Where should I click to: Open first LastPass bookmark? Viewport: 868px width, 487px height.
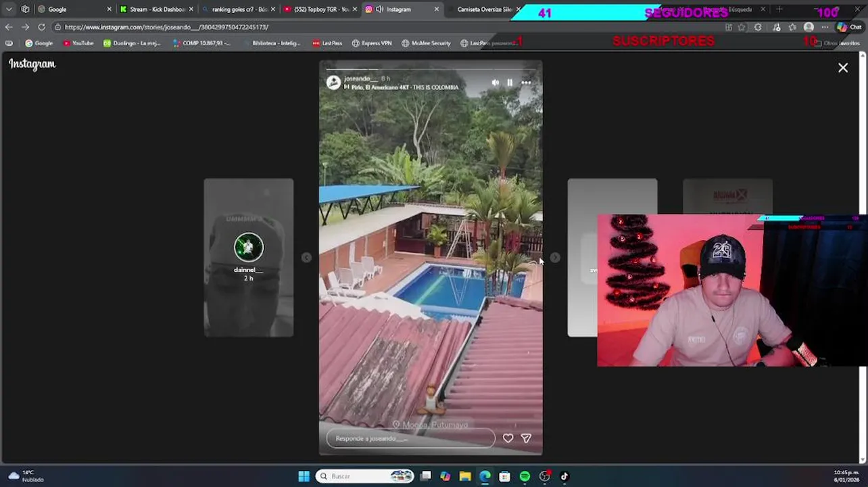pyautogui.click(x=327, y=43)
